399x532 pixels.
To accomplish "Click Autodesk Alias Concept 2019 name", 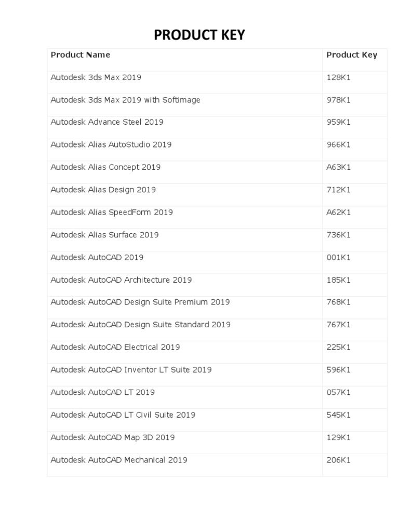I will (x=105, y=167).
